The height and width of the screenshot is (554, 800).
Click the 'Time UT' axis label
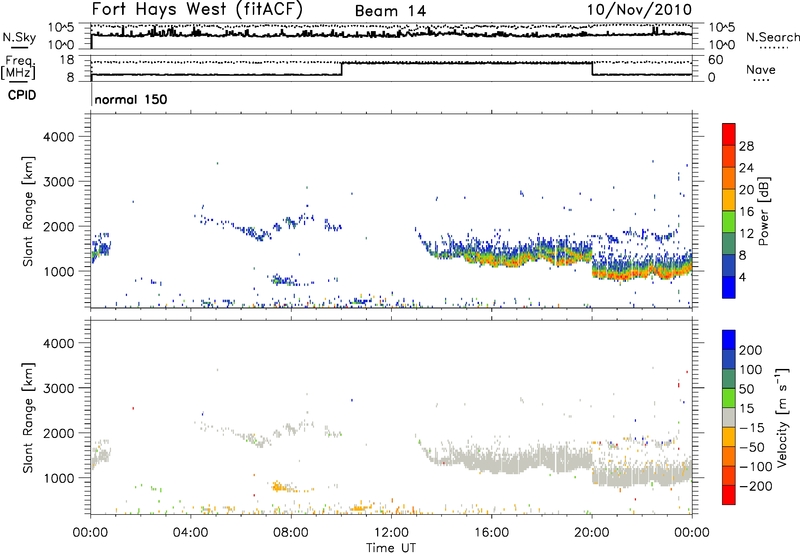coord(391,548)
